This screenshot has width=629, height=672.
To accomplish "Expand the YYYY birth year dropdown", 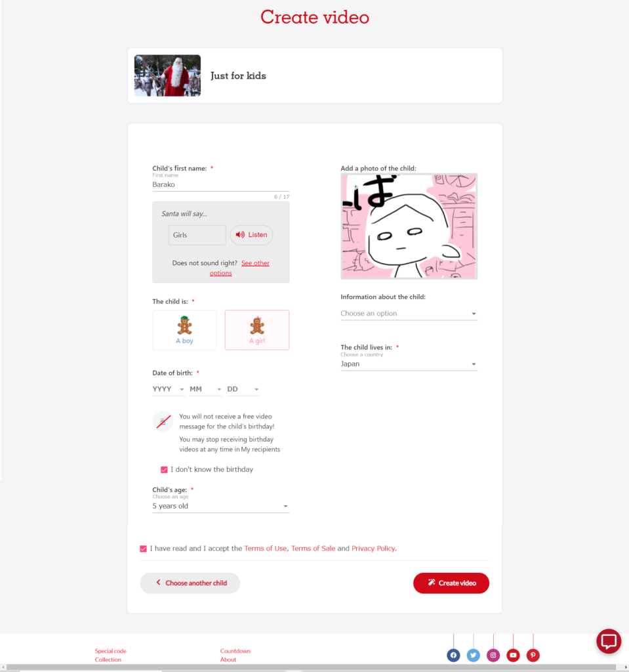I will (x=169, y=389).
